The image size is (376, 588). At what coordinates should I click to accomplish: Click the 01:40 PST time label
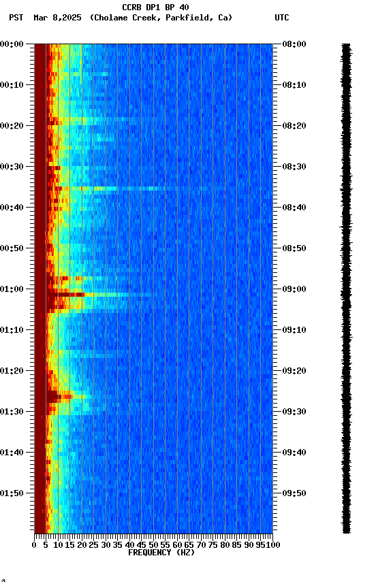coord(12,453)
